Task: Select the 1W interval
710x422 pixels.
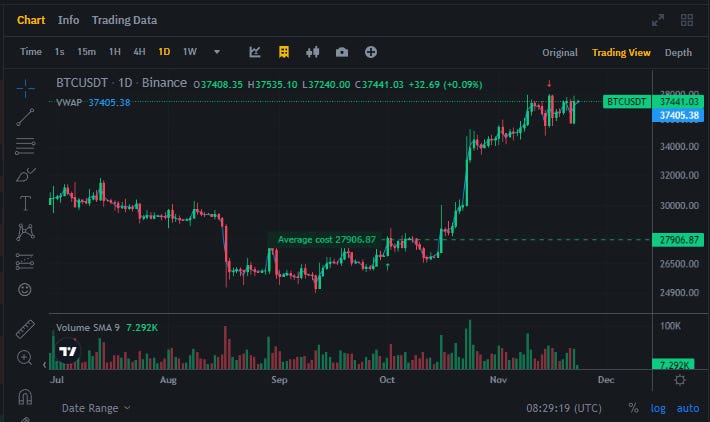Action: click(190, 52)
